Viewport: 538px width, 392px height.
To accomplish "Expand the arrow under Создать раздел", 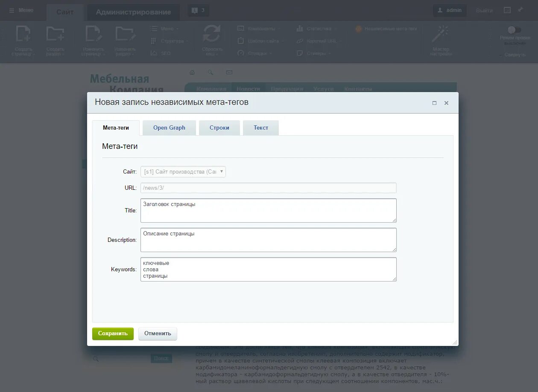I will coord(64,55).
